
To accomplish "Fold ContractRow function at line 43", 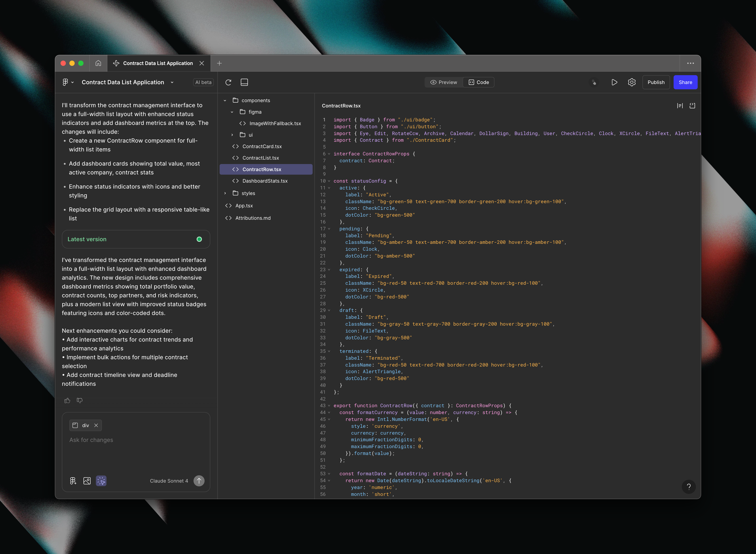I will (x=329, y=406).
